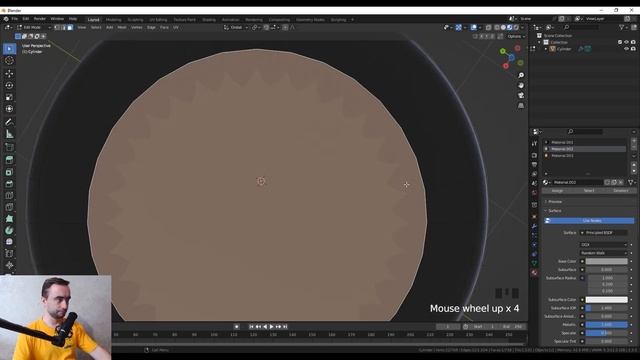This screenshot has width=640, height=360.
Task: Toggle the camera view icon
Action: (x=521, y=95)
